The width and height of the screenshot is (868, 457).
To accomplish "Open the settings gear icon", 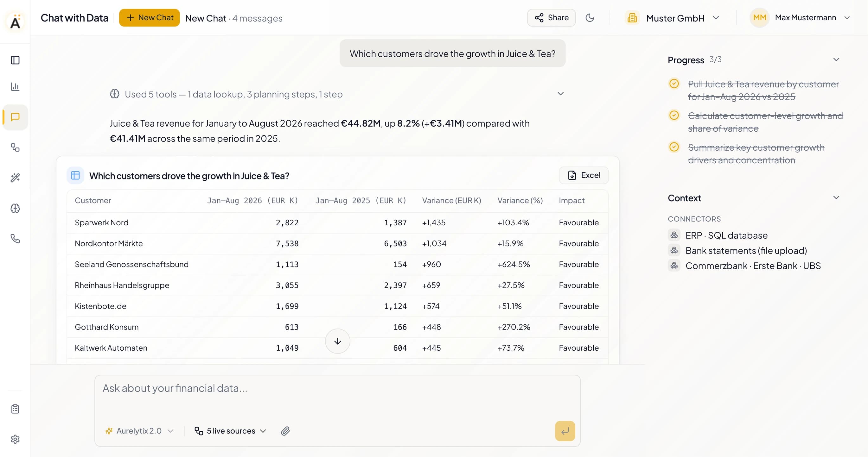I will click(x=15, y=439).
